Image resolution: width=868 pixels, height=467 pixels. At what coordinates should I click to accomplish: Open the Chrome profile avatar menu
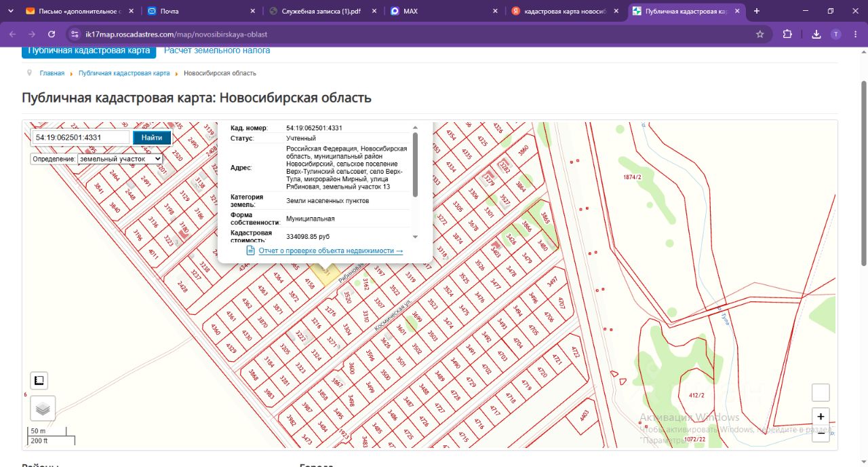click(x=836, y=34)
